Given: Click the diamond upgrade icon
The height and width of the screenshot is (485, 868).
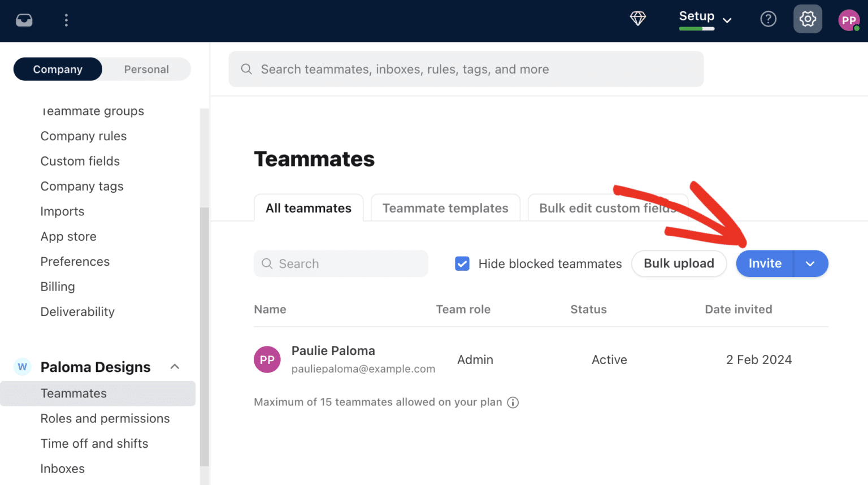Looking at the screenshot, I should point(637,19).
